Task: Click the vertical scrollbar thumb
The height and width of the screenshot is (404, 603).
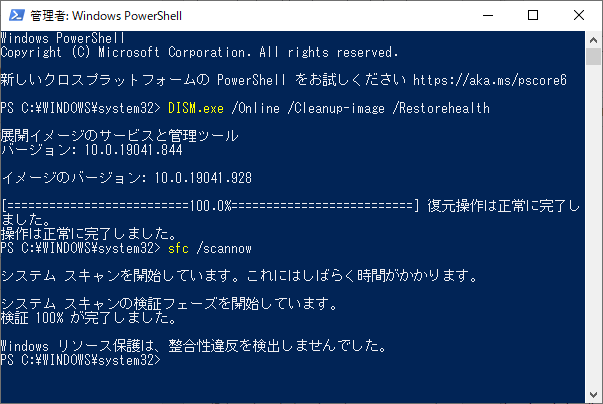Action: (593, 57)
